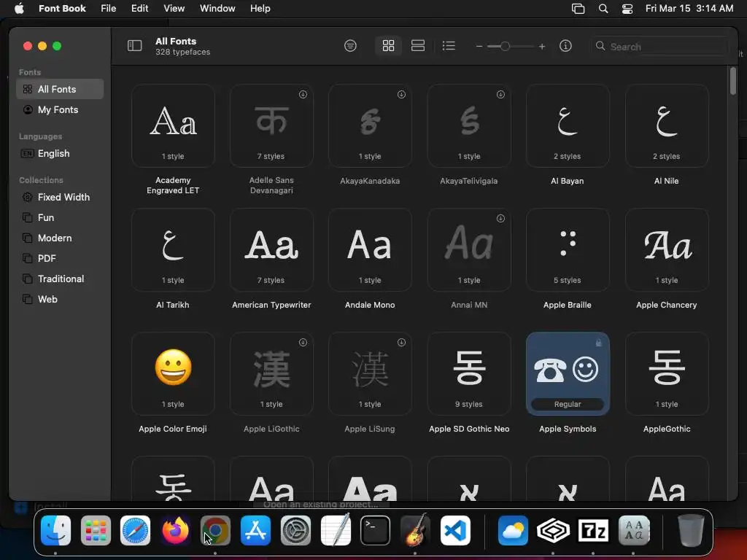Download Apple LiSung via its download icon
747x560 pixels.
coord(402,342)
